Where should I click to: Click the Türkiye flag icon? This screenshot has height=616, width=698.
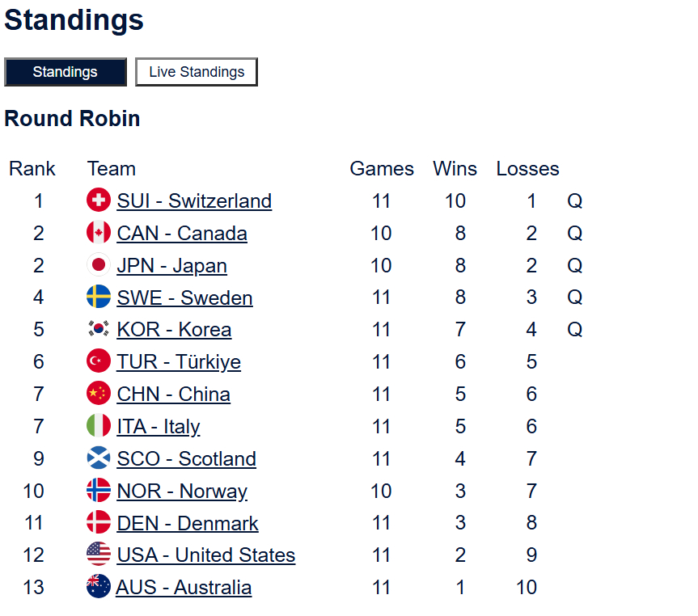(x=99, y=361)
